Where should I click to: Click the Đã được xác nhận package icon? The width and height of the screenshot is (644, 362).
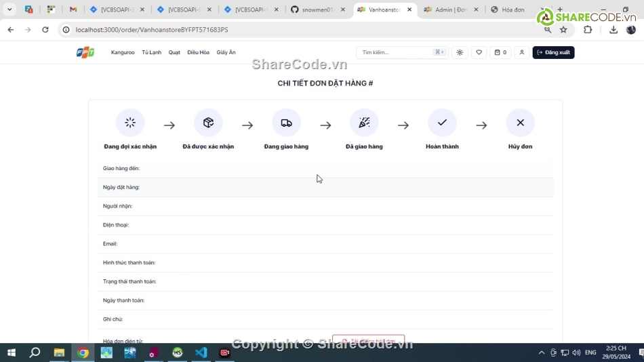click(208, 123)
